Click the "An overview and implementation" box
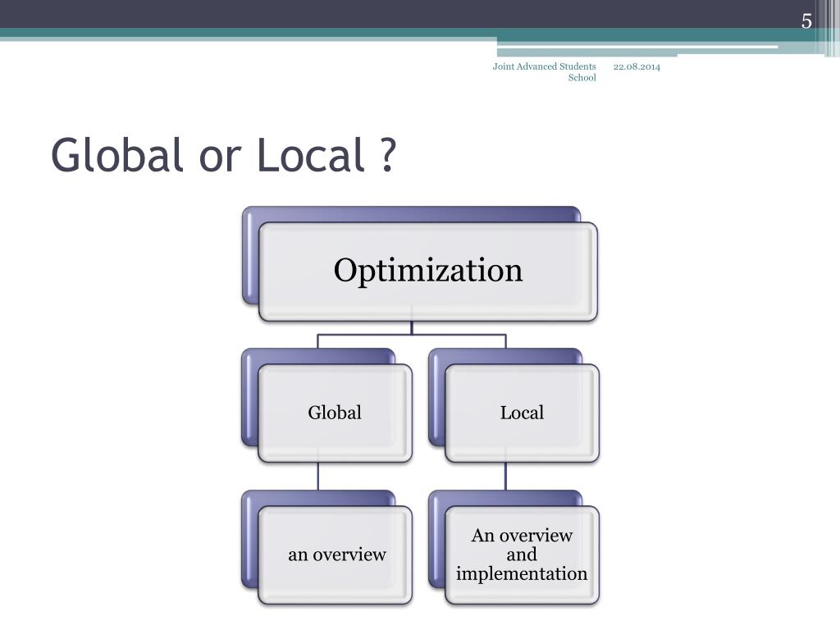 pyautogui.click(x=522, y=555)
